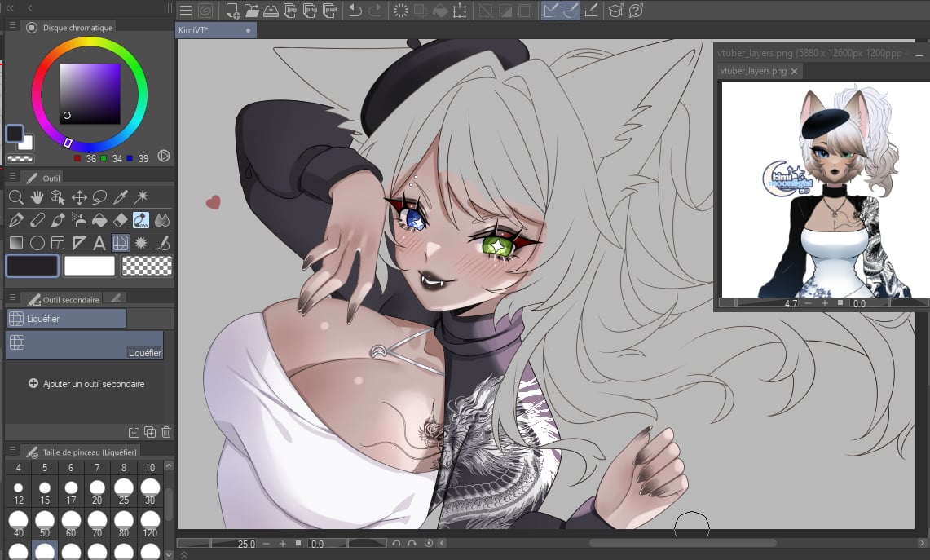Open Outil panel menu
Viewport: 930px width, 560px height.
click(12, 176)
